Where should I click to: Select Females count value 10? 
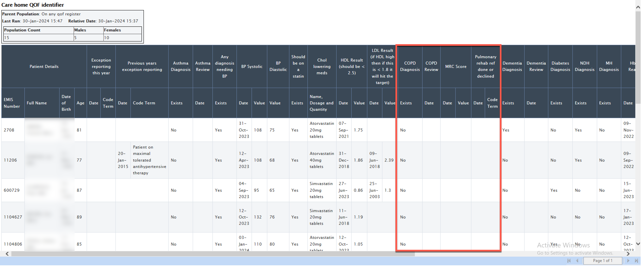pos(122,37)
